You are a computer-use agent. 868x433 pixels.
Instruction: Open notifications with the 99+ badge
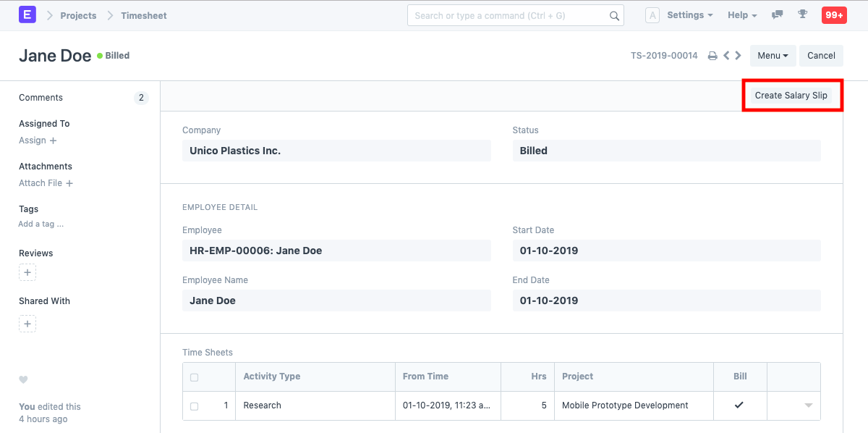click(833, 14)
